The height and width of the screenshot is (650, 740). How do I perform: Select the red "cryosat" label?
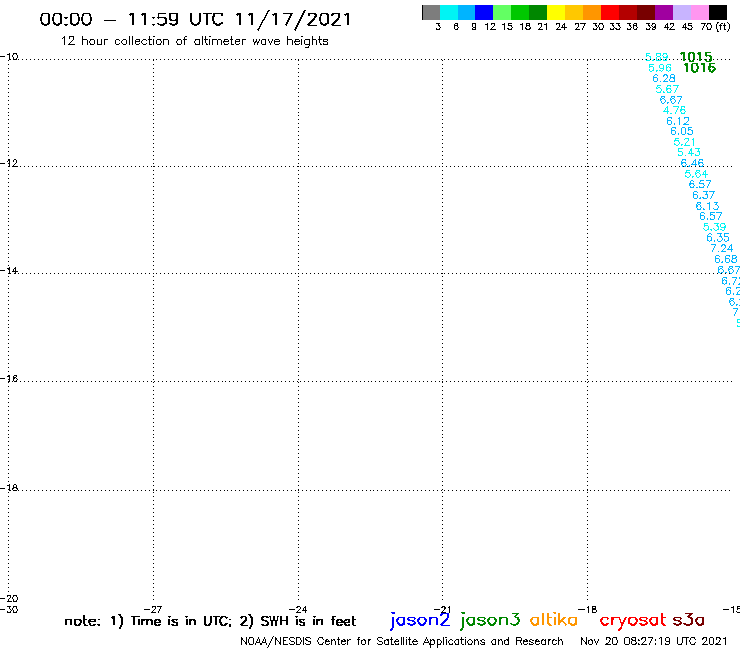tap(632, 620)
